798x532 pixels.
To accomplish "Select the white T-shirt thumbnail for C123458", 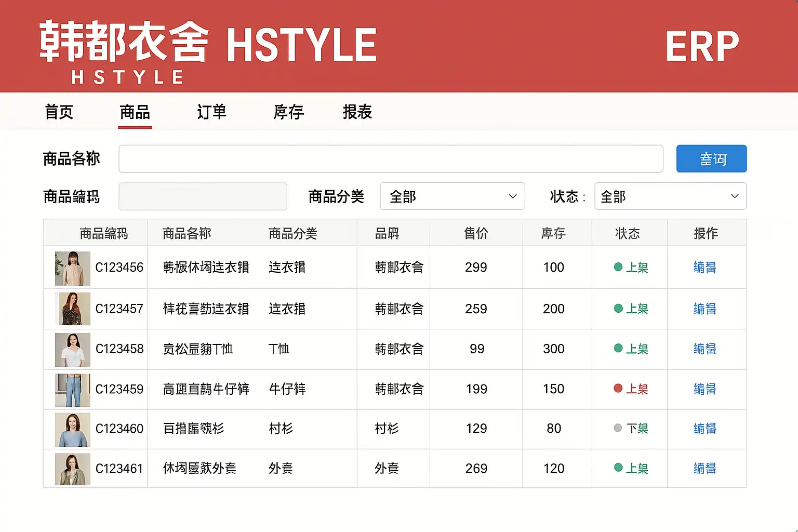I will tap(72, 349).
